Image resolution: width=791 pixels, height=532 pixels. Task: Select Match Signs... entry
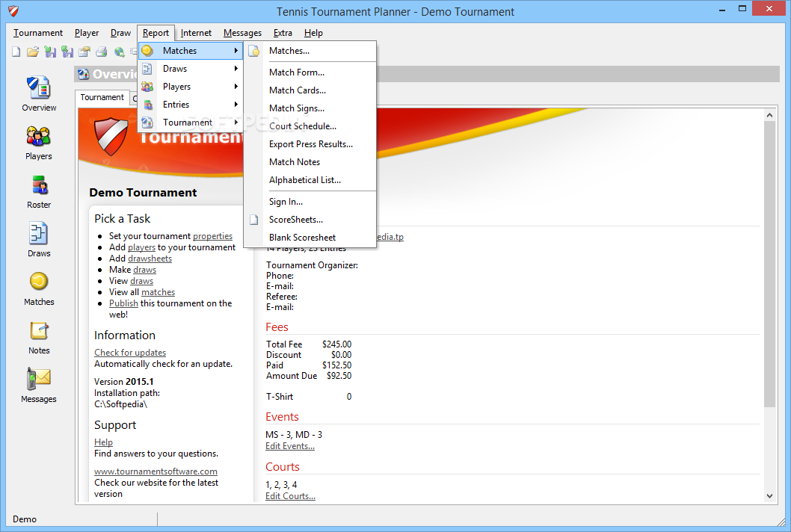310,108
